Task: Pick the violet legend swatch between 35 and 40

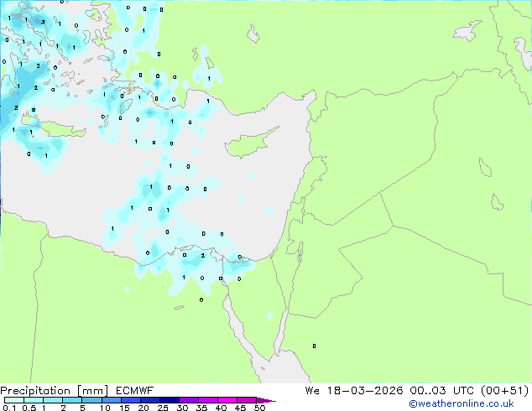Action: click(208, 400)
